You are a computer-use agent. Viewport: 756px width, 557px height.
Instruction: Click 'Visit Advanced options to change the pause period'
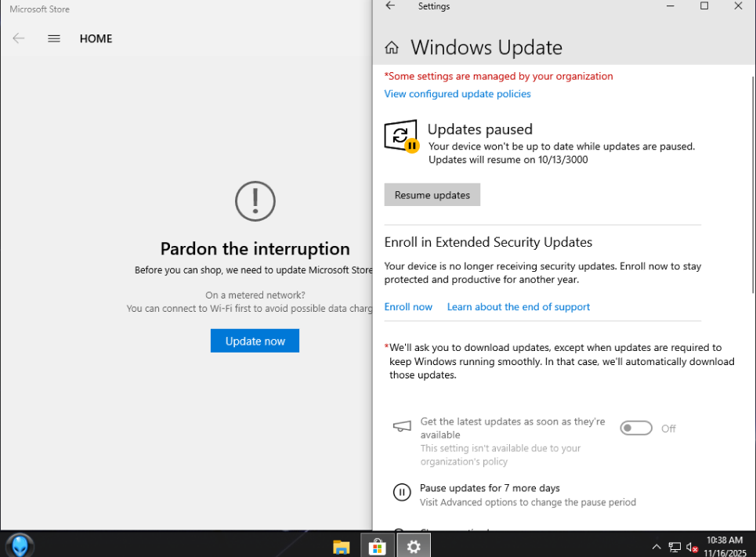point(528,502)
